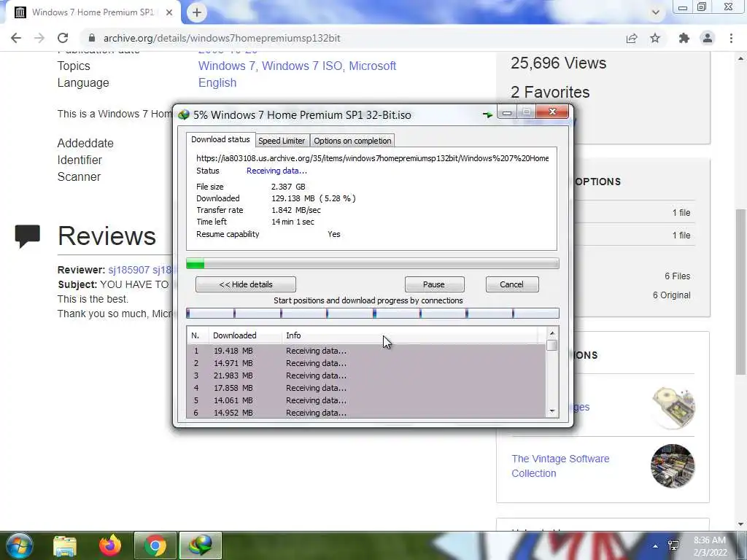747x560 pixels.
Task: Click the Reviews speech bubble icon
Action: click(27, 236)
